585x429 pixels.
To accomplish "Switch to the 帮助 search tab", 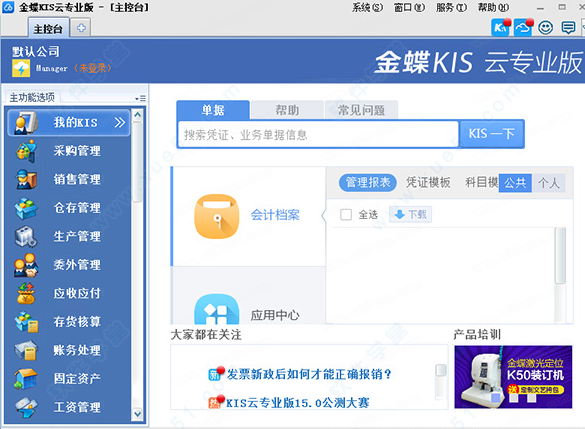I will [x=287, y=110].
